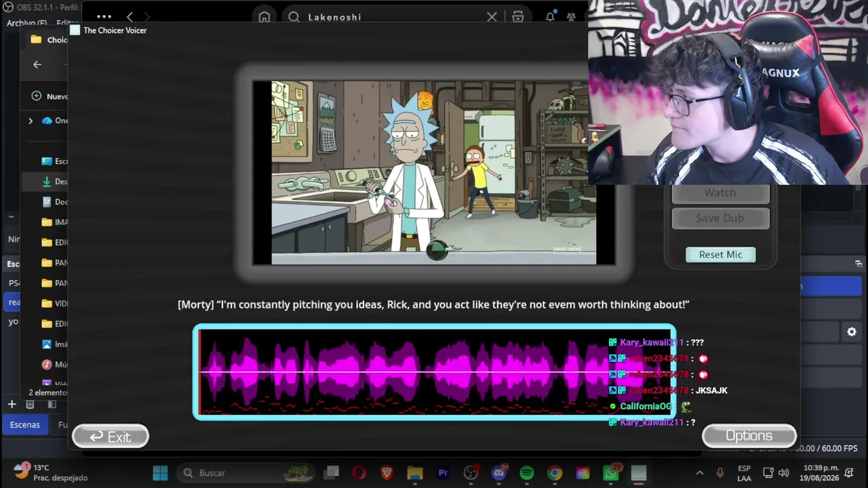Open the VID folder in Explorer sidebar
Screen dimensions: 868x488
tap(54, 304)
